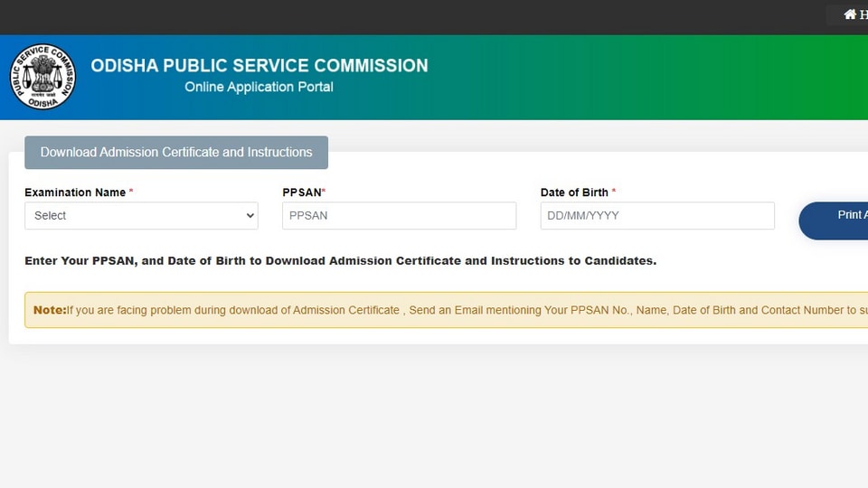Click the bold Note: heading in banner
The image size is (868, 488).
click(49, 310)
